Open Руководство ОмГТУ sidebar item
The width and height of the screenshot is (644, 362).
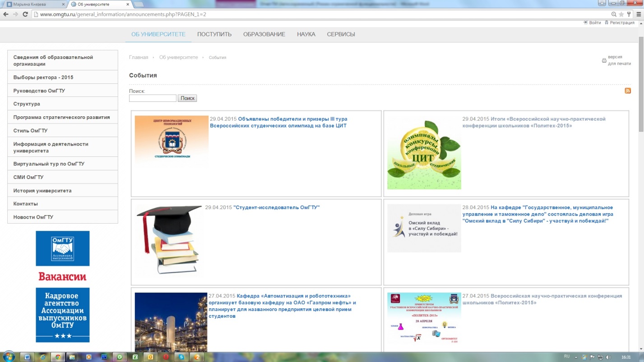pyautogui.click(x=63, y=91)
